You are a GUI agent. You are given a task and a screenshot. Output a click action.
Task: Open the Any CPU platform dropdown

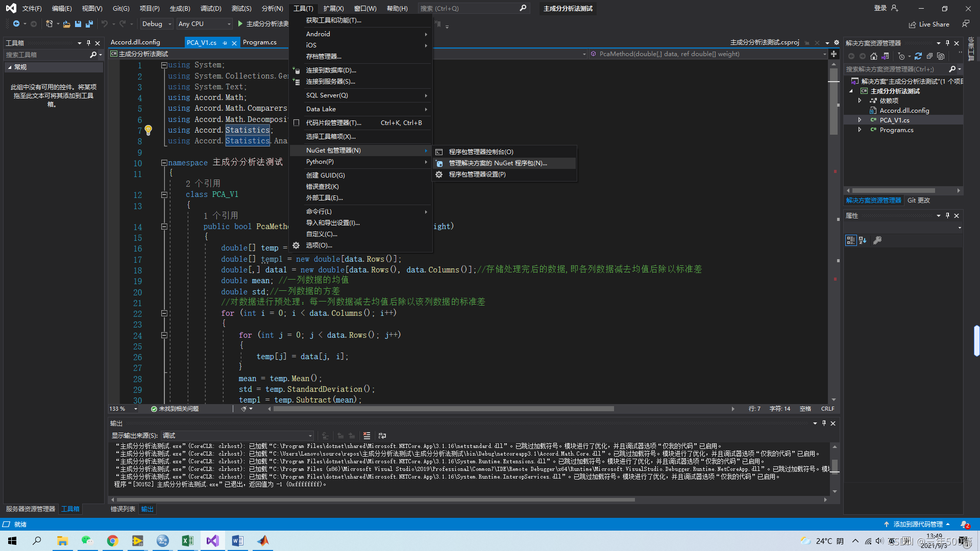[x=204, y=23]
